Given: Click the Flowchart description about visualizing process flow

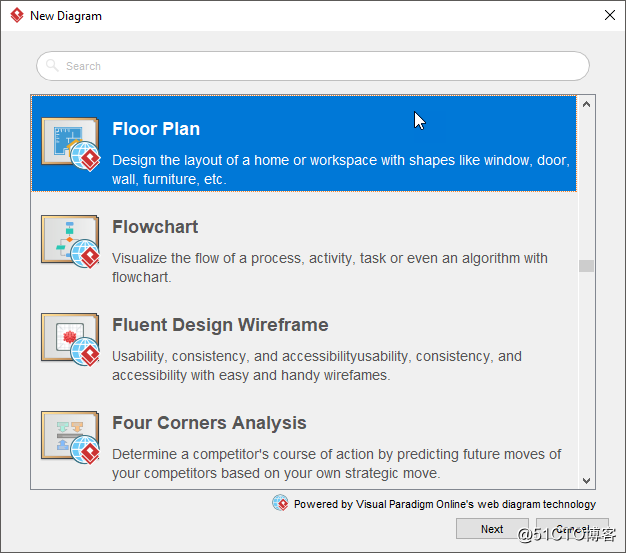Looking at the screenshot, I should tap(330, 268).
